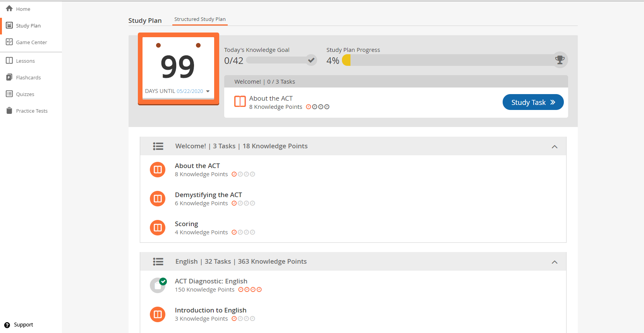
Task: Click the orange icon for Introduction to English
Action: (x=158, y=314)
